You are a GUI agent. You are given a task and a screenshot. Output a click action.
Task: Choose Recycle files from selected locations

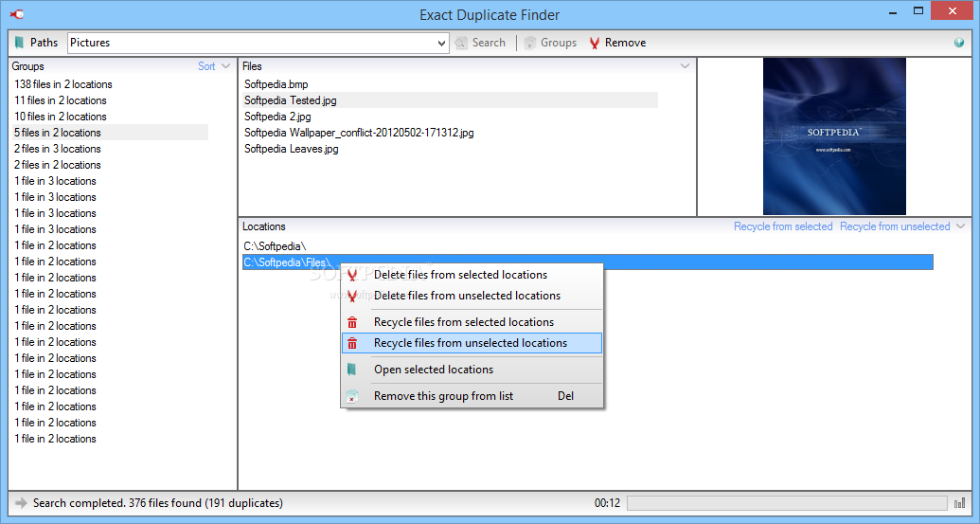tap(472, 322)
